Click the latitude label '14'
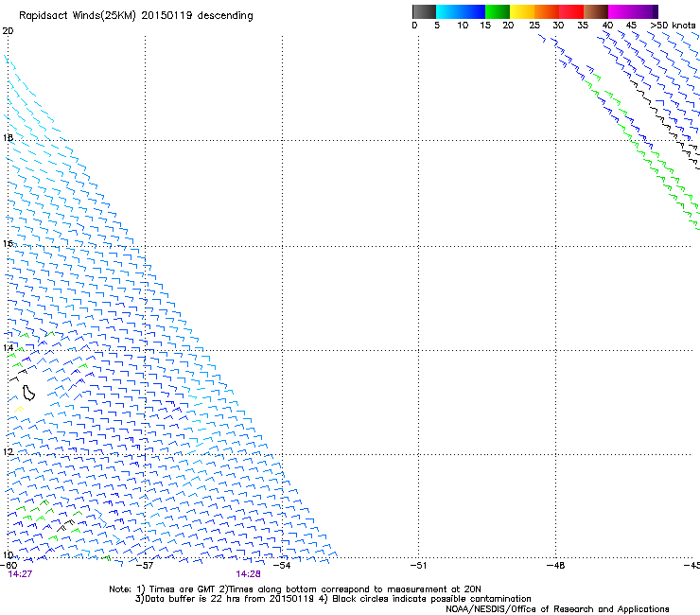 (8, 347)
